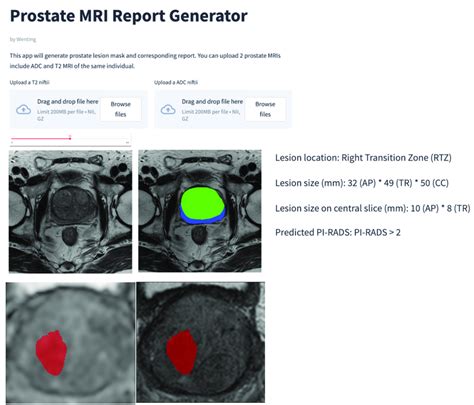The height and width of the screenshot is (405, 474).
Task: Click the ADC 'Drag and drop file here' area
Action: (223, 109)
